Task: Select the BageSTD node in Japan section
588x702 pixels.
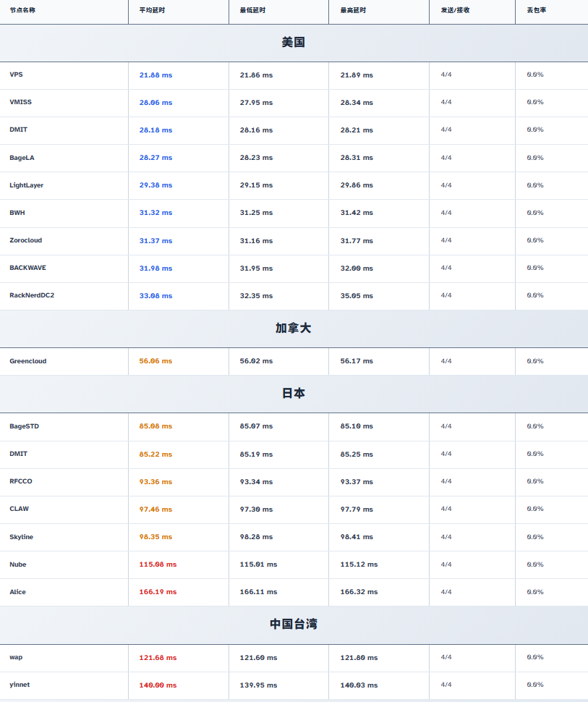Action: (x=24, y=426)
